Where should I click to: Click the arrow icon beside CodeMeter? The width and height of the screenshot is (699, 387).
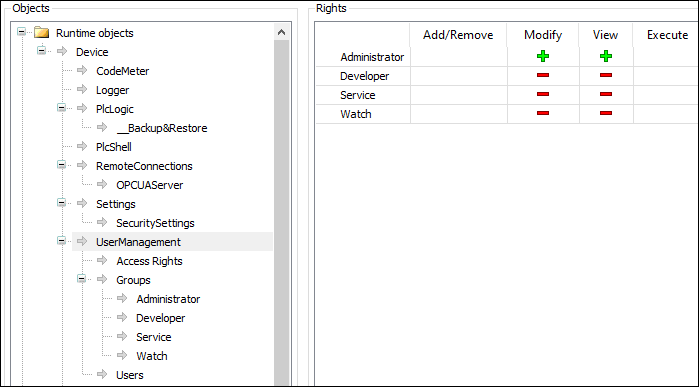(x=82, y=70)
